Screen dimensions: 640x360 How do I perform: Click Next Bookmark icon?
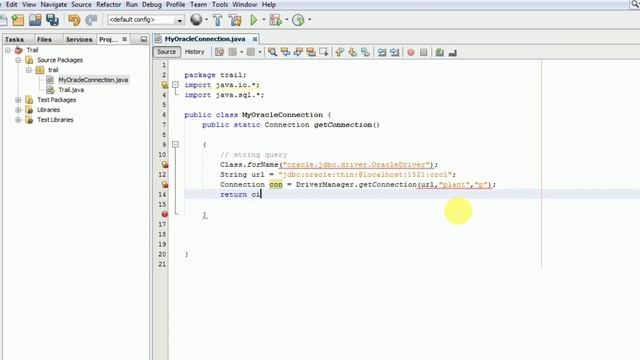point(353,52)
